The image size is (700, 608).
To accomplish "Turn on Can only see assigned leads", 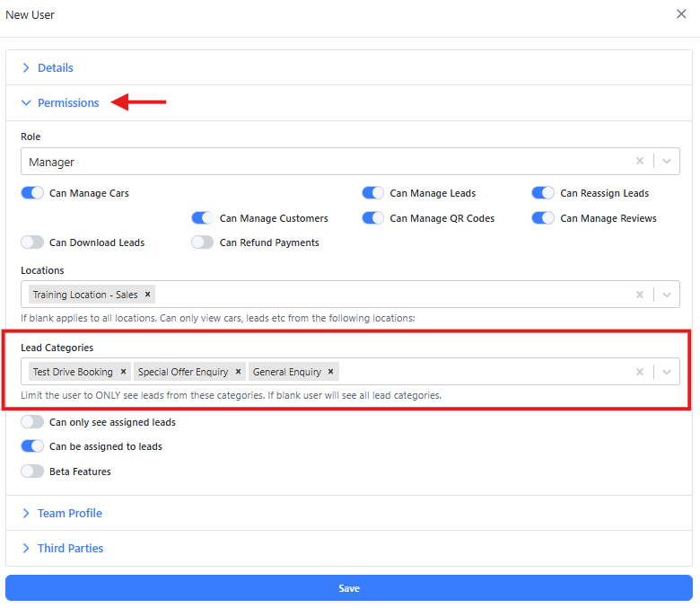I will (32, 422).
